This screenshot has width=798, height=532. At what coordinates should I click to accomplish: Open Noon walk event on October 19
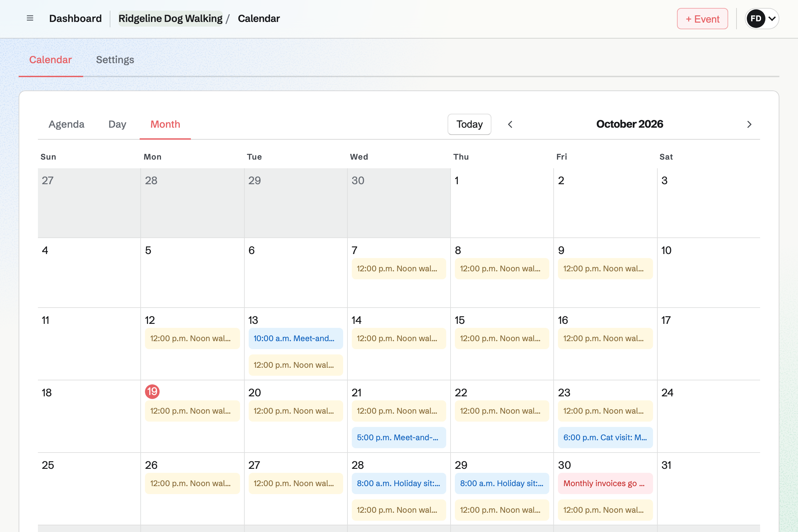coord(193,411)
